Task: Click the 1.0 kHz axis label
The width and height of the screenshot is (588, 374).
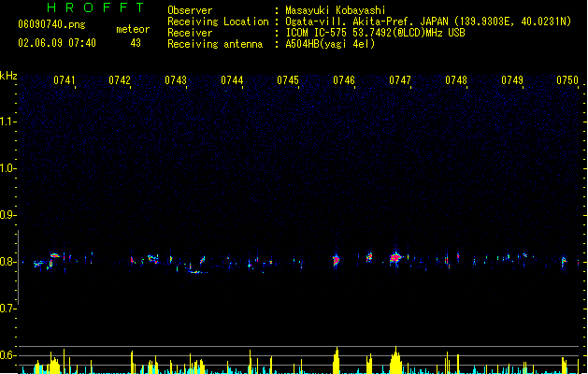Action: click(7, 168)
